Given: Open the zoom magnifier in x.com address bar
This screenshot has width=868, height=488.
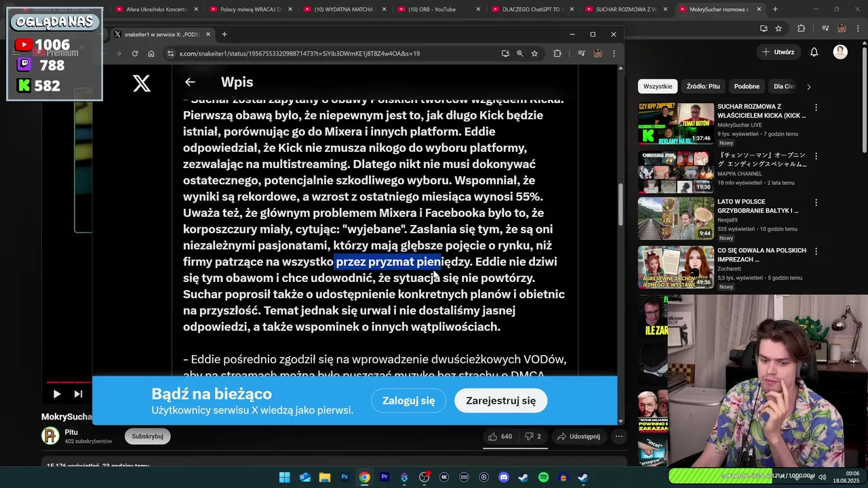Looking at the screenshot, I should [520, 54].
